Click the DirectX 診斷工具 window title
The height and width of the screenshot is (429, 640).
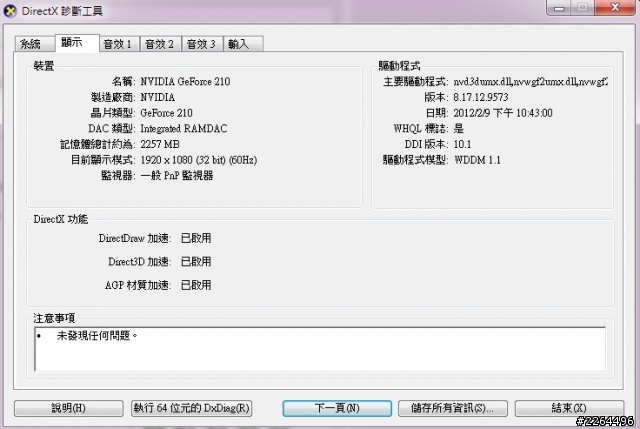click(62, 11)
